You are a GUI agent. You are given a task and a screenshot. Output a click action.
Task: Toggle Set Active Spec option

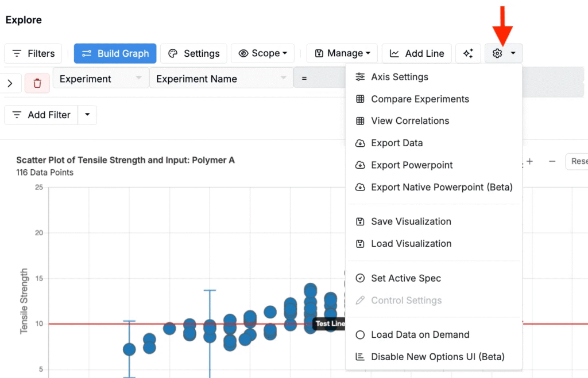click(406, 278)
